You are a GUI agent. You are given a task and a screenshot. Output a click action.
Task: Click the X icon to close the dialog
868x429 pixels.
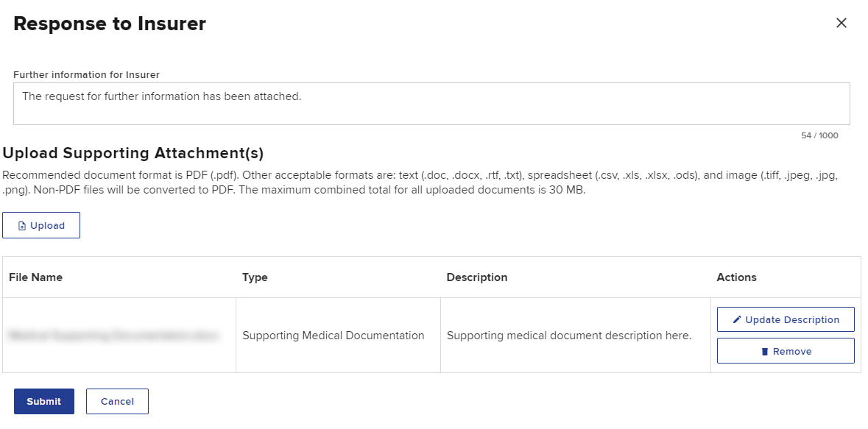click(841, 23)
